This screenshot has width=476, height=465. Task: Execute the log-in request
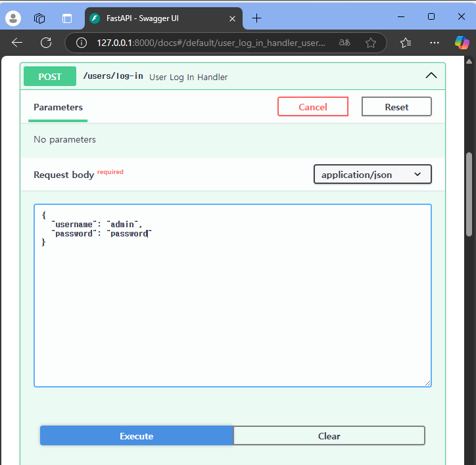(137, 436)
